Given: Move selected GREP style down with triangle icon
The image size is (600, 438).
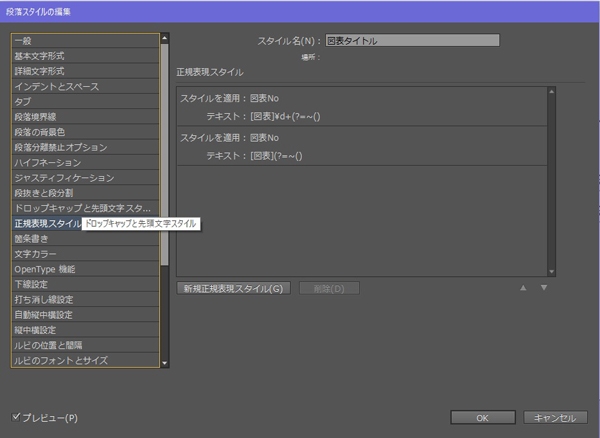Looking at the screenshot, I should click(x=544, y=289).
